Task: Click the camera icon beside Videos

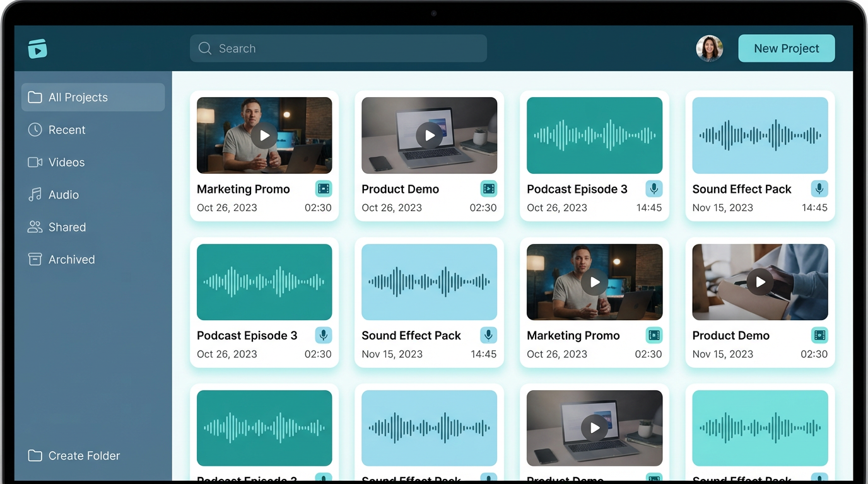Action: tap(35, 163)
